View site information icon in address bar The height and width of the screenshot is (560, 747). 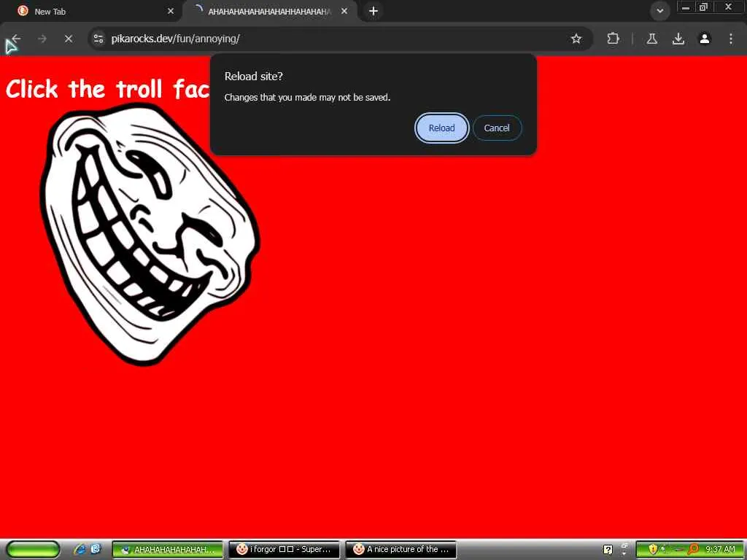point(98,39)
